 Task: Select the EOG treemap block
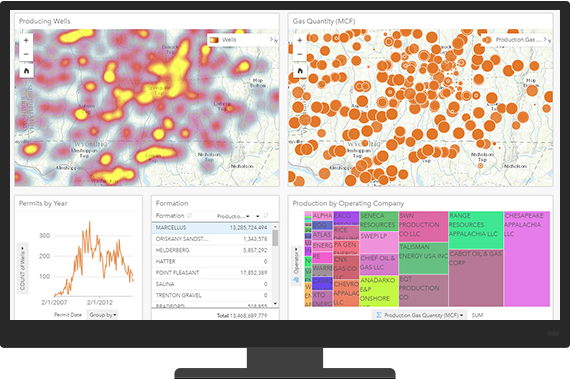pos(322,225)
